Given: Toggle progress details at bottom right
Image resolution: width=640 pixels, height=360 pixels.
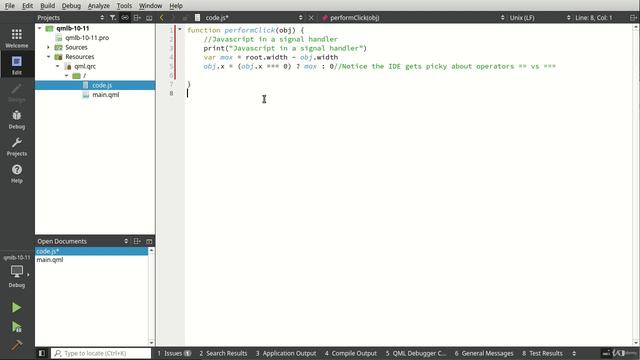Looking at the screenshot, I should [607, 353].
